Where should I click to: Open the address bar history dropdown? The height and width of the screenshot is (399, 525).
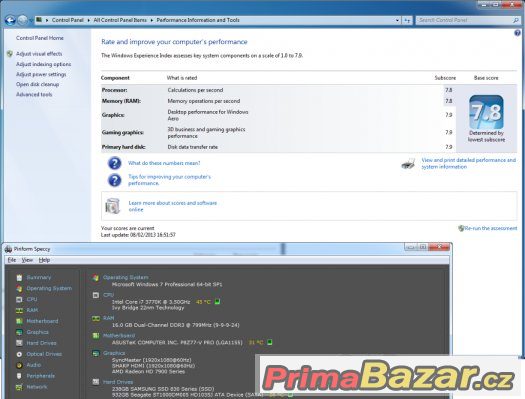click(397, 20)
